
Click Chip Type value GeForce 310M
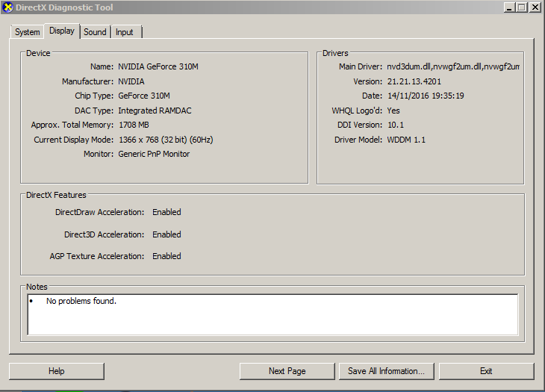pos(144,96)
